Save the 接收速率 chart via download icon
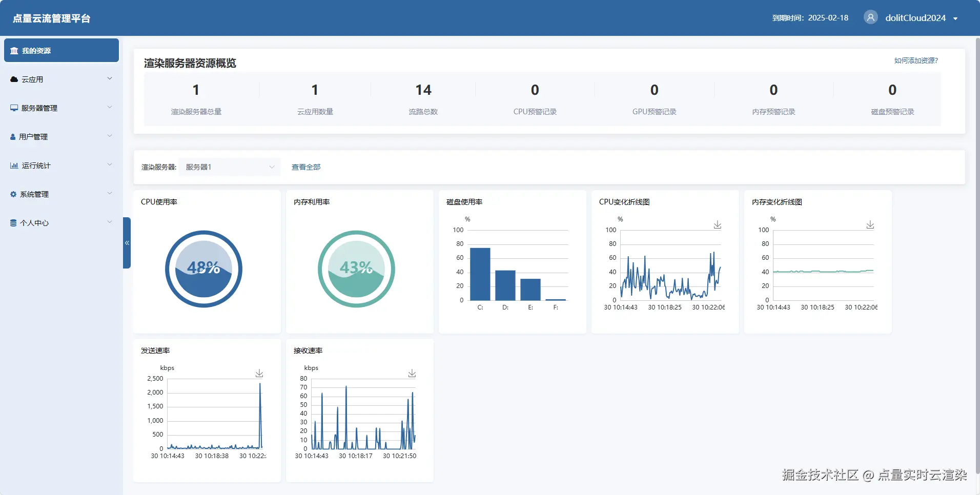Viewport: 980px width, 495px height. pos(412,374)
